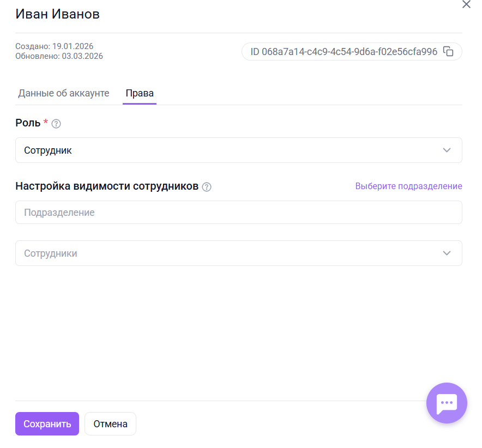Click the Настройка видимости сотрудников heading

pyautogui.click(x=107, y=186)
